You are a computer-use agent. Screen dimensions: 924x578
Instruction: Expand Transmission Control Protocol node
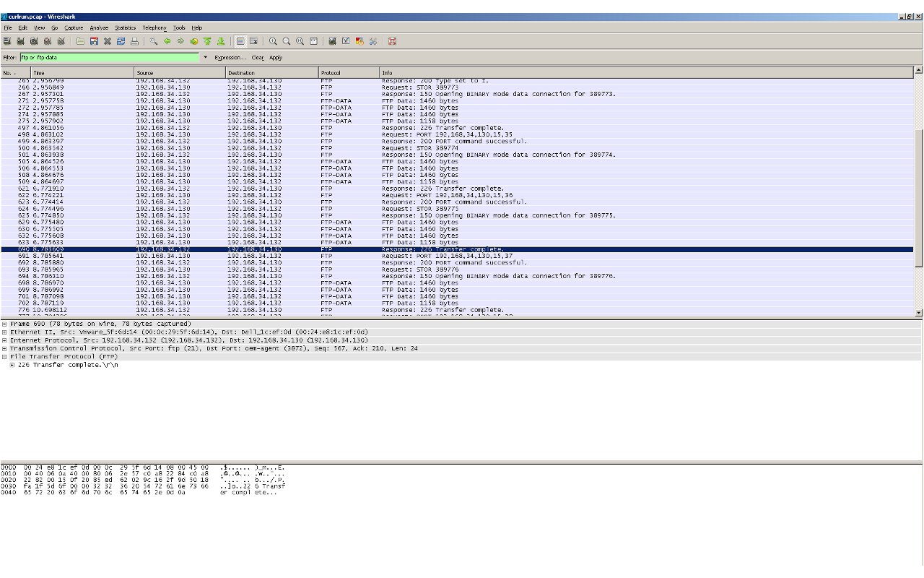[4, 348]
